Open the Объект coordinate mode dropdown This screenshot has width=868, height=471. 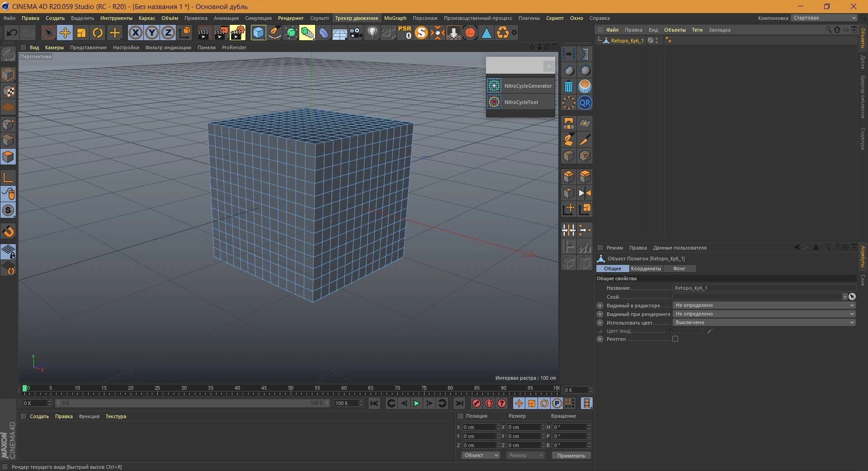click(481, 455)
